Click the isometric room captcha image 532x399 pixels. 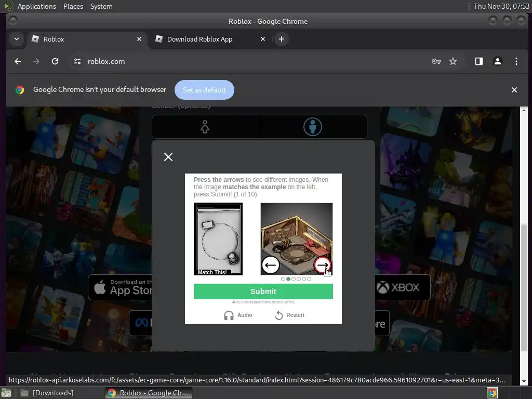(297, 239)
